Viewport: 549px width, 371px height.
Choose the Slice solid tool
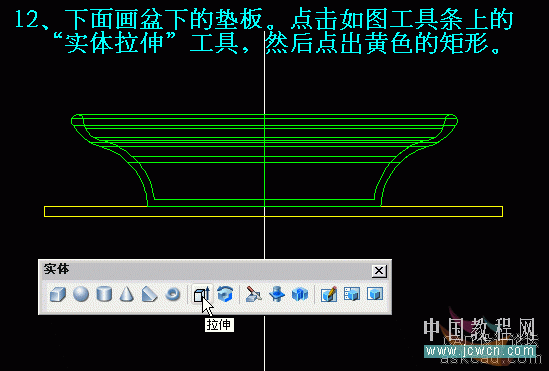(254, 294)
